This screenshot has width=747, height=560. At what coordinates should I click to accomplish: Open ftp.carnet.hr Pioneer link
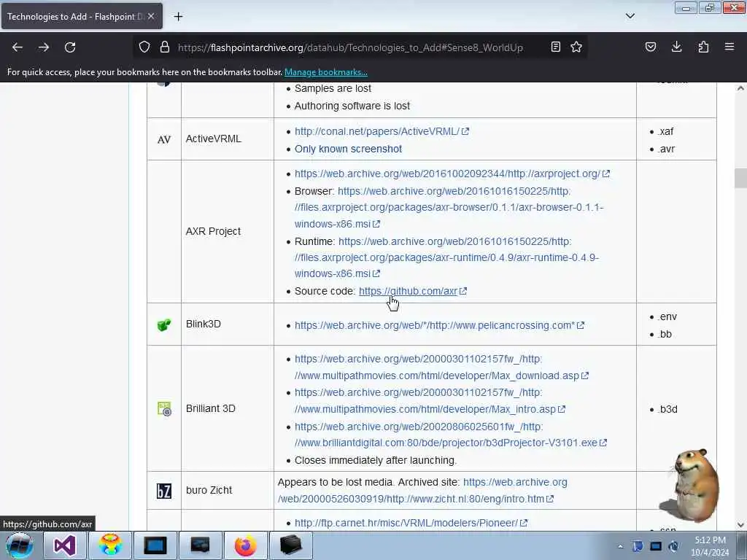(x=411, y=523)
